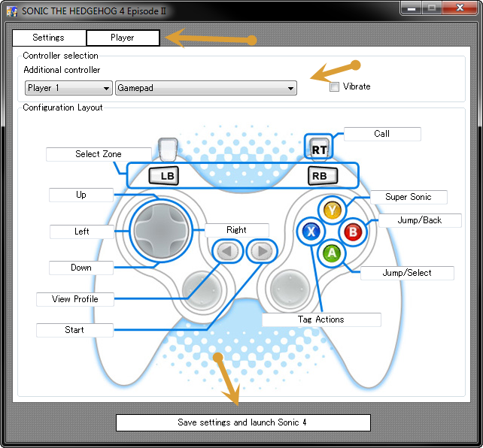483x448 pixels.
Task: Click Save settings and launch Sonic 4
Action: pos(243,422)
